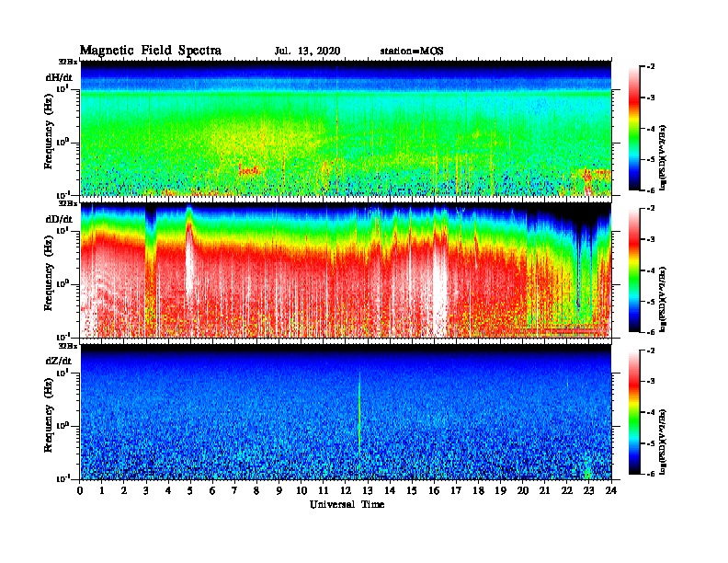The width and height of the screenshot is (728, 563).
Task: Click the -6 label on the dH/dt color bar
Action: [651, 190]
